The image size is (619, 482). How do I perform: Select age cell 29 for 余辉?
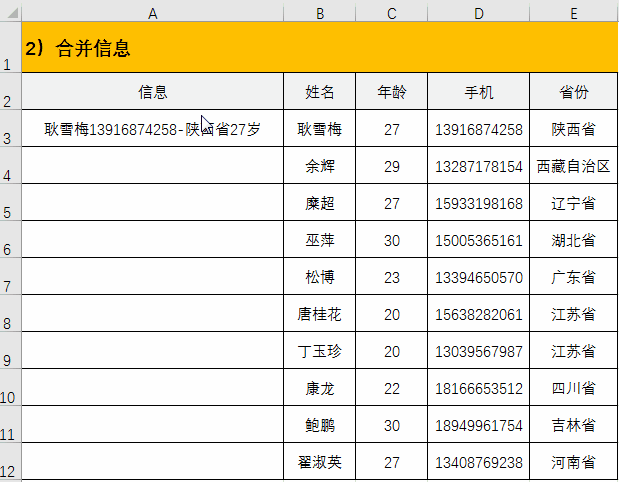391,165
